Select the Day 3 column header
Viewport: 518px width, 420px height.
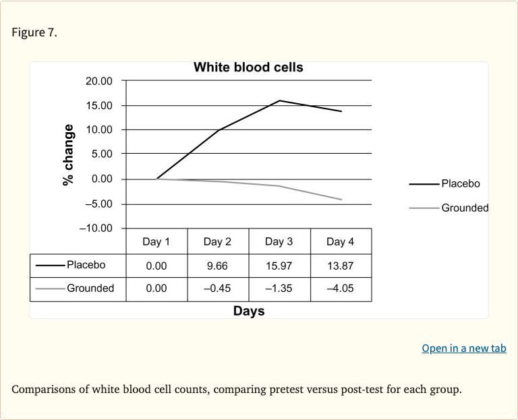click(279, 241)
